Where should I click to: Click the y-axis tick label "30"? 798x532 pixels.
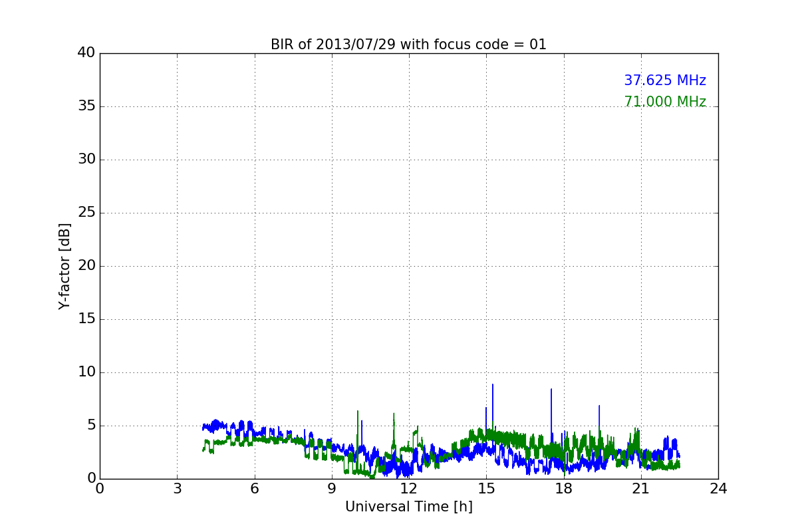[x=86, y=160]
